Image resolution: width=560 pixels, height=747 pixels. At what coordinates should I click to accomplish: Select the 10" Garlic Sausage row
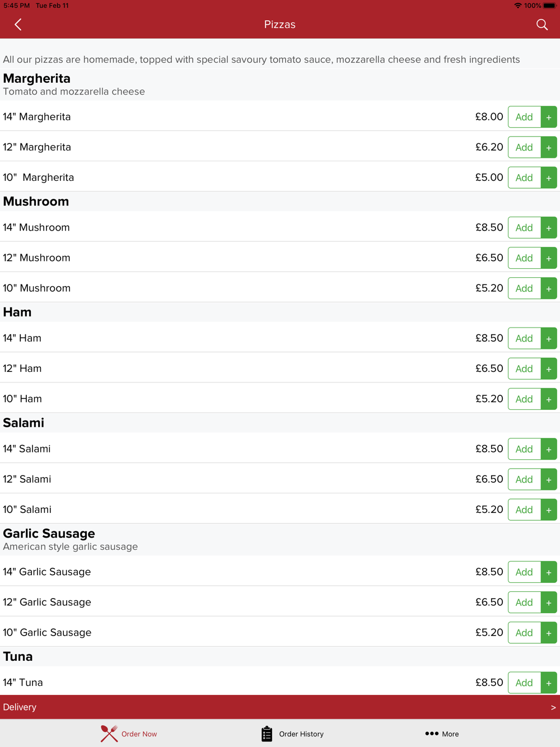coord(280,632)
